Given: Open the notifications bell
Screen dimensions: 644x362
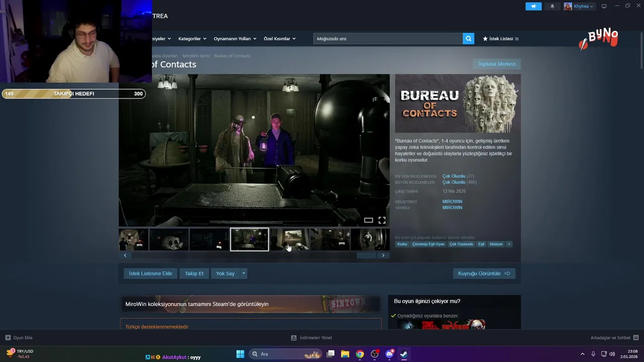Looking at the screenshot, I should click(x=552, y=7).
